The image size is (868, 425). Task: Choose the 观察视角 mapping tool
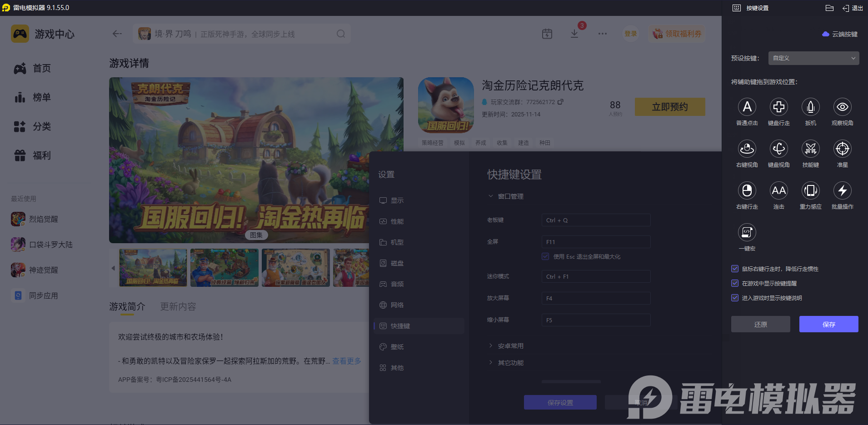[842, 108]
